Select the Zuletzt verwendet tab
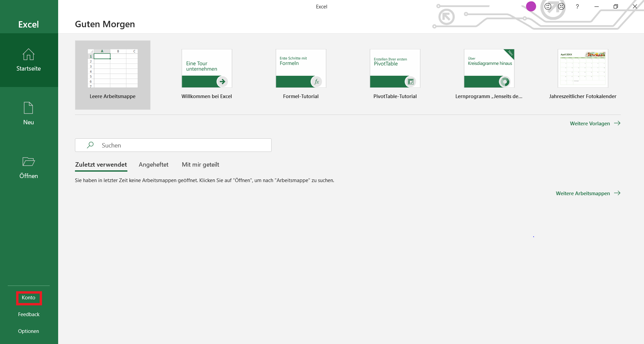This screenshot has width=644, height=344. pos(101,165)
